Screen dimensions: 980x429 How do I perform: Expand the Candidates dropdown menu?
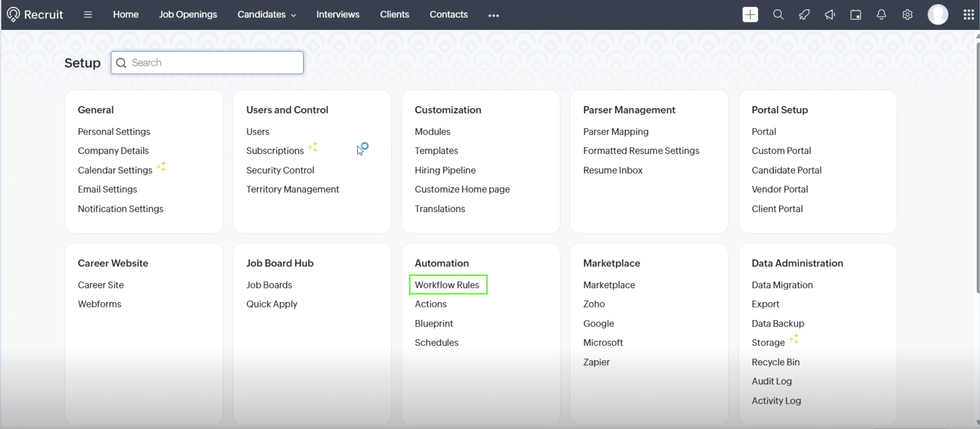tap(266, 15)
